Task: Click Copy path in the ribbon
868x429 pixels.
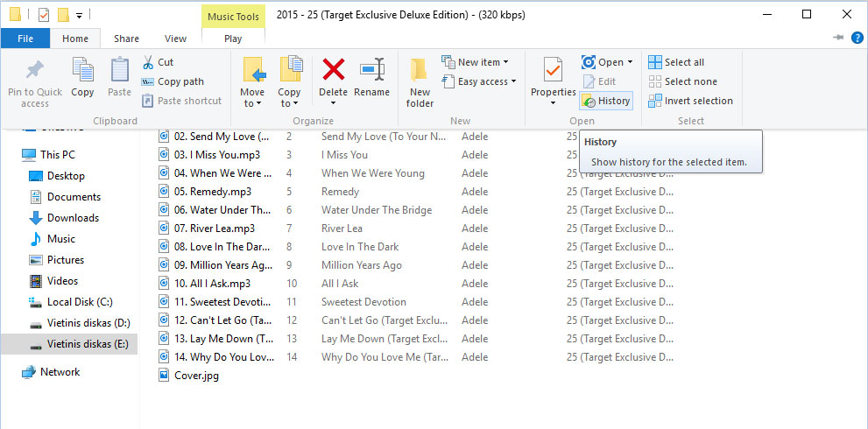Action: pos(173,81)
